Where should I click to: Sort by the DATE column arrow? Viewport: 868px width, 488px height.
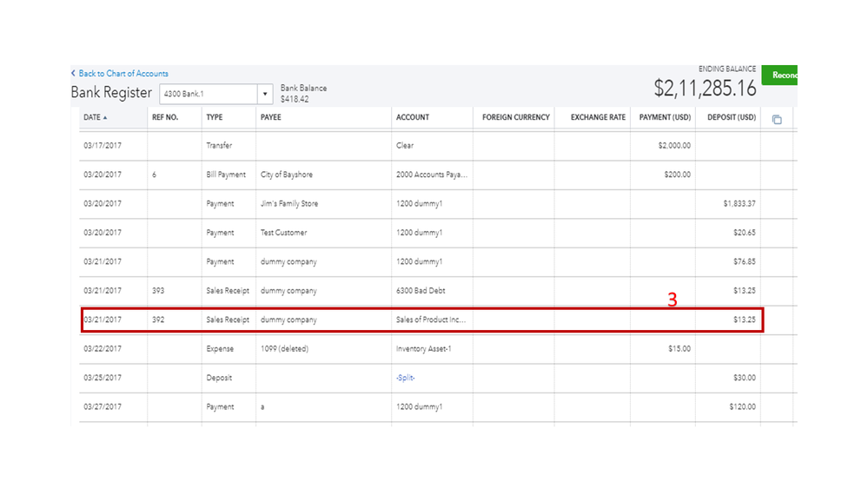coord(106,118)
